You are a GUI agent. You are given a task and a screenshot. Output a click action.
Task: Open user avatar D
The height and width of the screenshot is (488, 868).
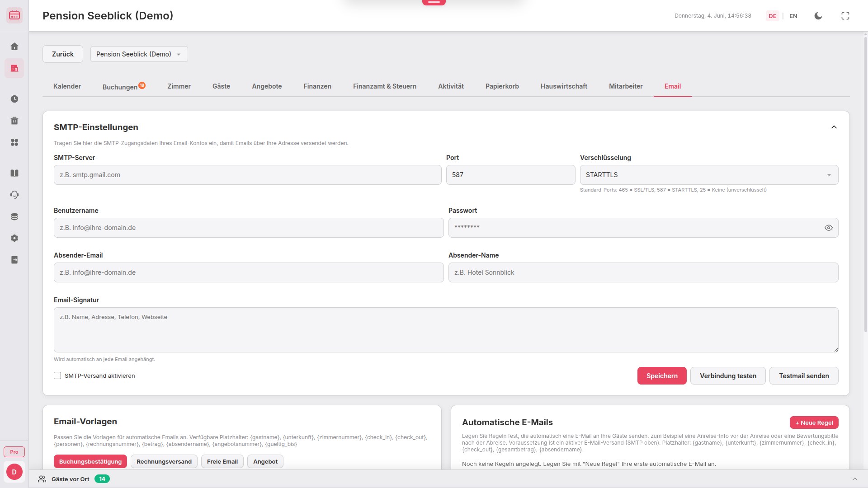(14, 472)
